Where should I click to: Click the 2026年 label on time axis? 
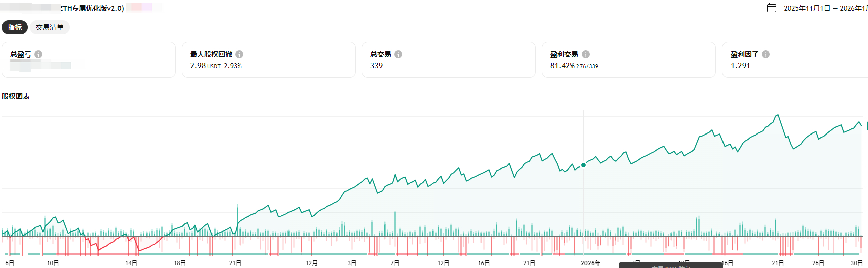[591, 263]
